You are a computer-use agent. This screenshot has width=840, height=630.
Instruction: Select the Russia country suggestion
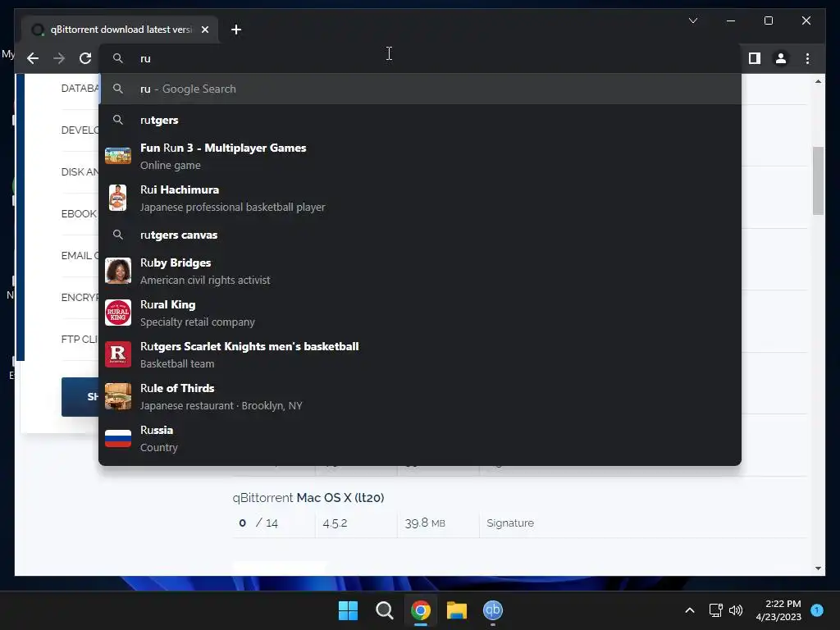pos(420,438)
